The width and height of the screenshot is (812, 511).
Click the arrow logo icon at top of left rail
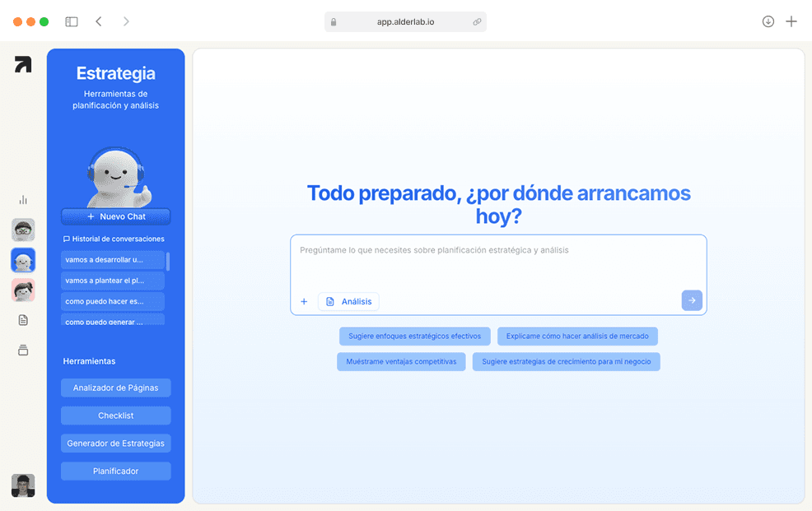coord(22,63)
